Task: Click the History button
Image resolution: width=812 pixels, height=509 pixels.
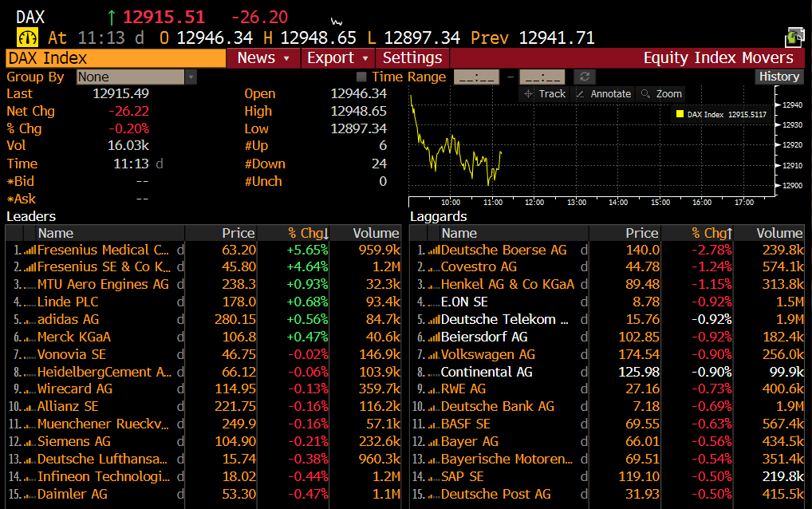Action: coord(778,77)
